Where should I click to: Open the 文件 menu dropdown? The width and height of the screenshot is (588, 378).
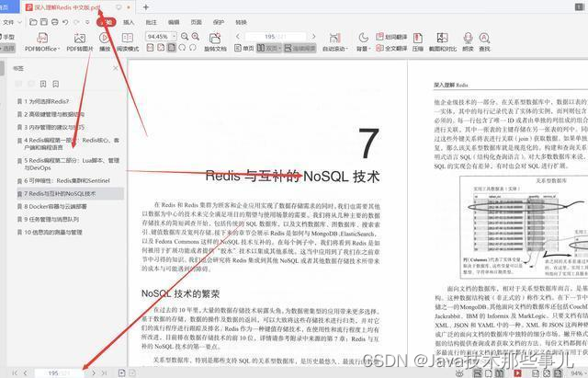point(10,22)
